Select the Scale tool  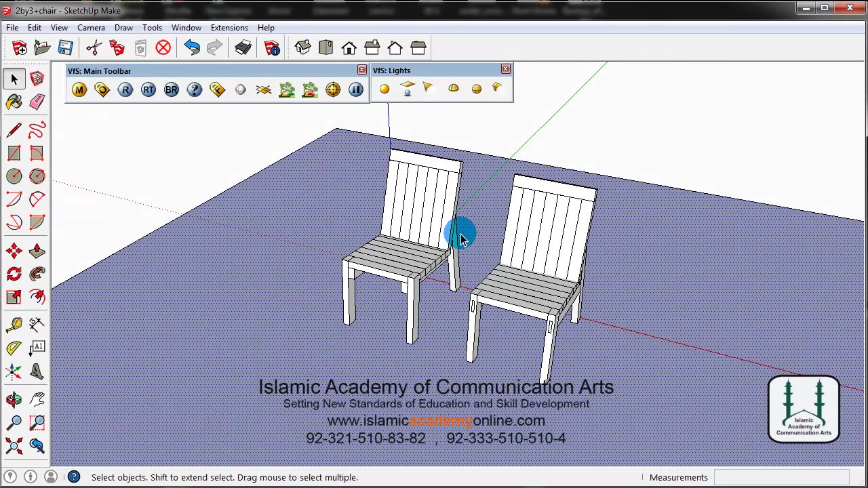(x=14, y=297)
